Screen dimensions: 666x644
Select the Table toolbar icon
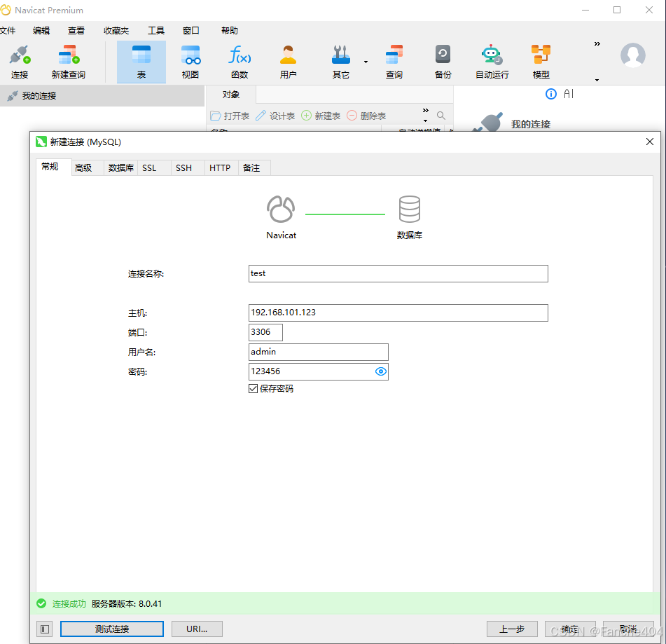[141, 62]
